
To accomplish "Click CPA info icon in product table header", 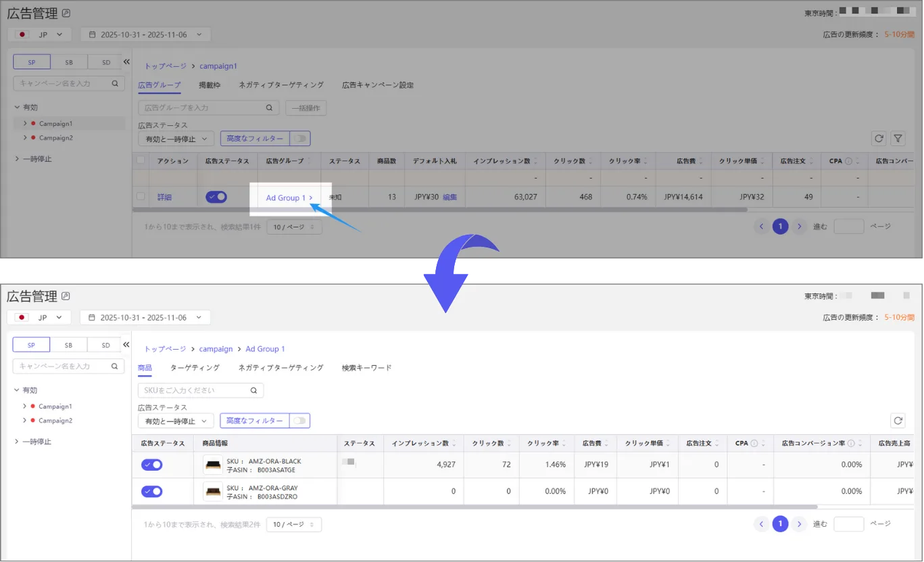I will click(x=754, y=444).
